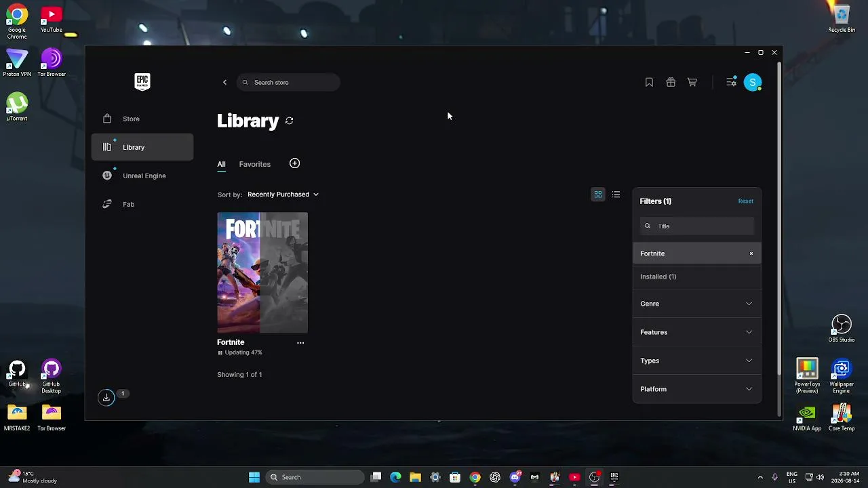The height and width of the screenshot is (488, 868).
Task: Add a new collection with plus icon
Action: point(294,163)
